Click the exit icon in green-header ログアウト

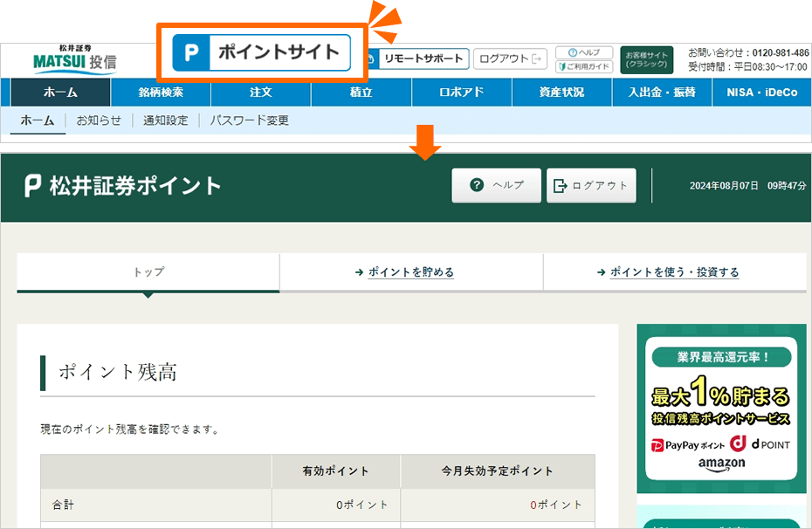561,185
